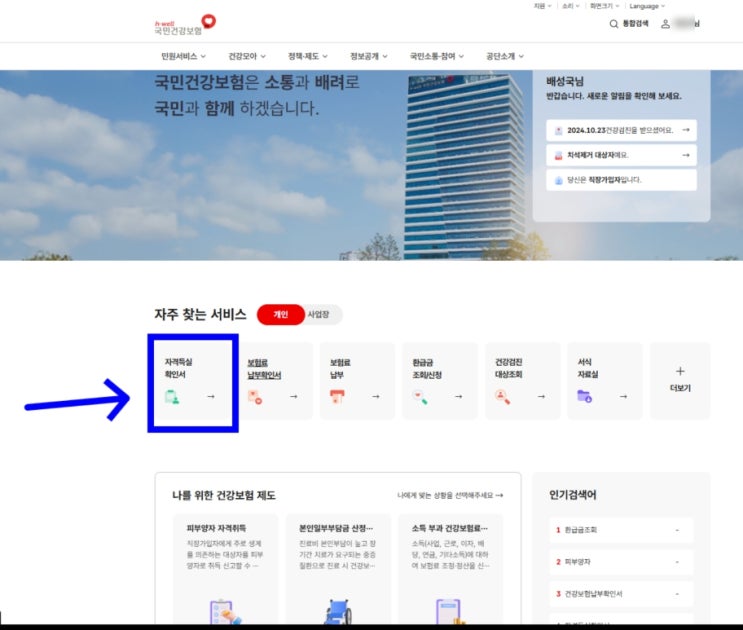This screenshot has width=743, height=630.
Task: Click the icon beside the 2024.10.23 건강검진 notice
Action: [559, 131]
